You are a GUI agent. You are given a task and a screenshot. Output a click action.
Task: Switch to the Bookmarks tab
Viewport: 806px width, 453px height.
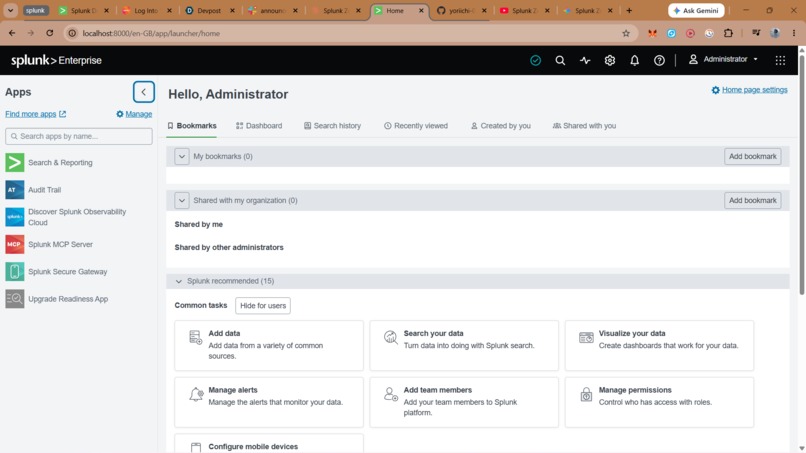click(x=192, y=125)
